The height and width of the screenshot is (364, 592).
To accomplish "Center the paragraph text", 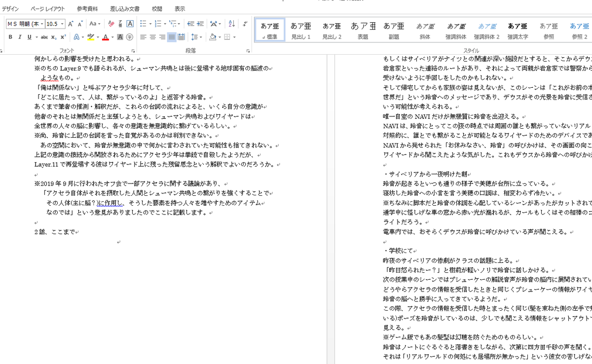I will [x=152, y=37].
